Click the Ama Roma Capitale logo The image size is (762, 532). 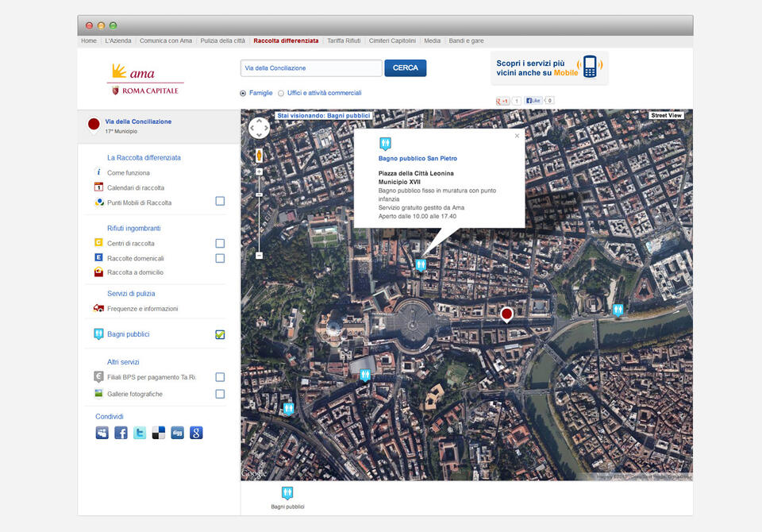(x=145, y=79)
